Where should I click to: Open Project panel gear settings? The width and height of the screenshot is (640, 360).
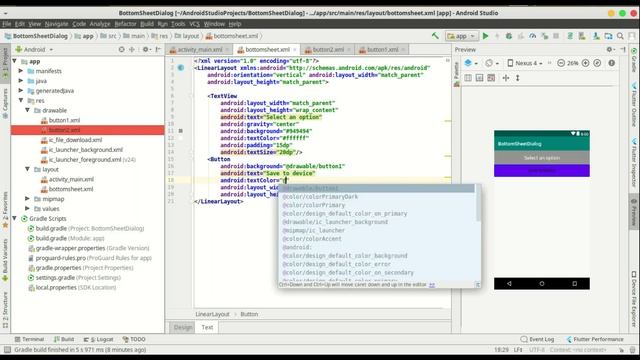[x=146, y=49]
